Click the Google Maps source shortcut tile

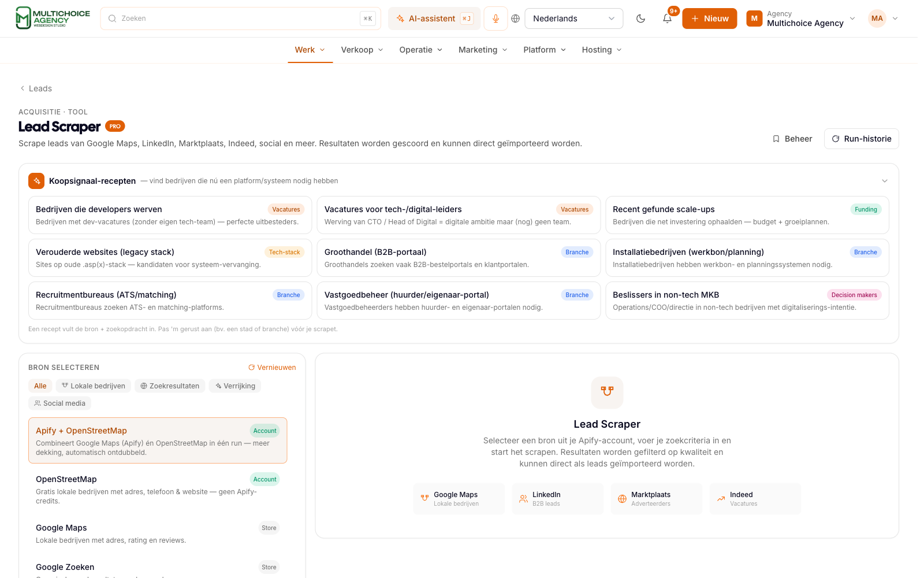click(x=459, y=499)
